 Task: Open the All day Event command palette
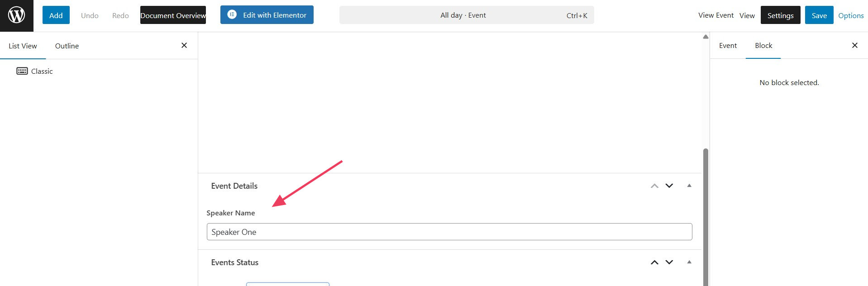[466, 15]
